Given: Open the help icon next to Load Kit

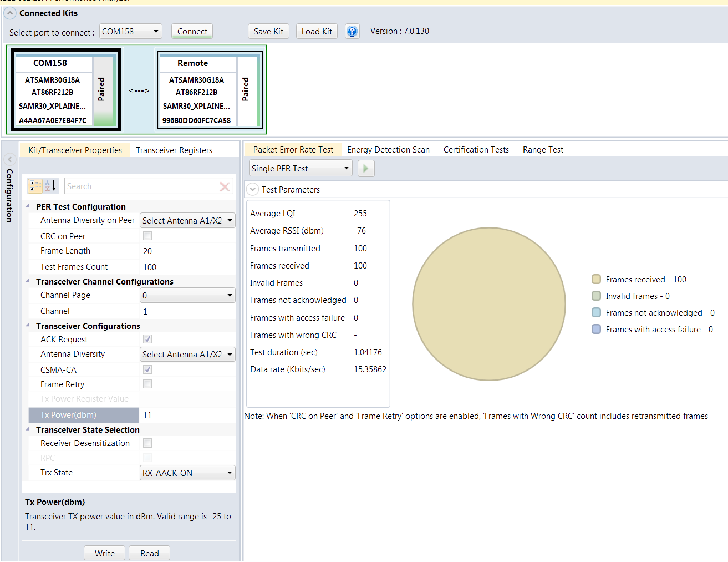Looking at the screenshot, I should coord(352,31).
